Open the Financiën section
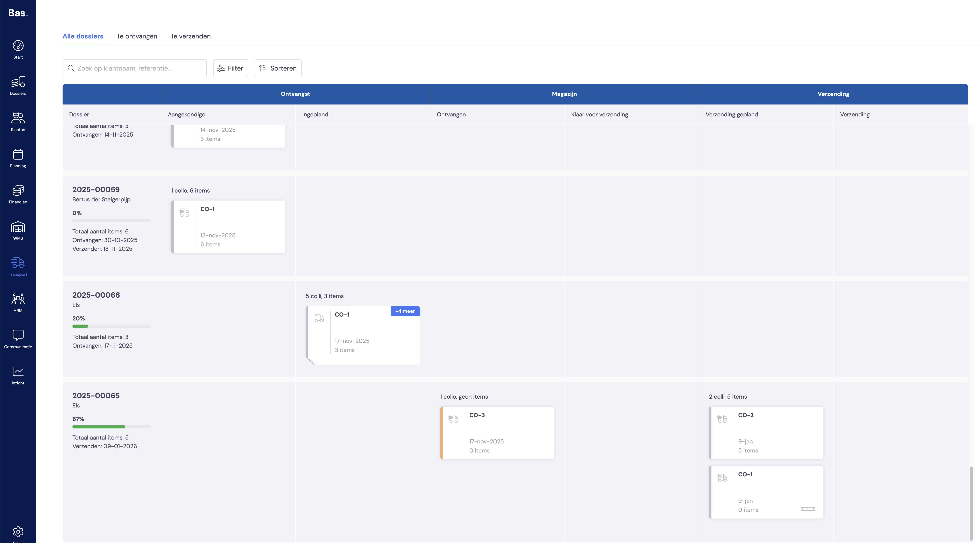Screen dimensions: 980x543 18,194
